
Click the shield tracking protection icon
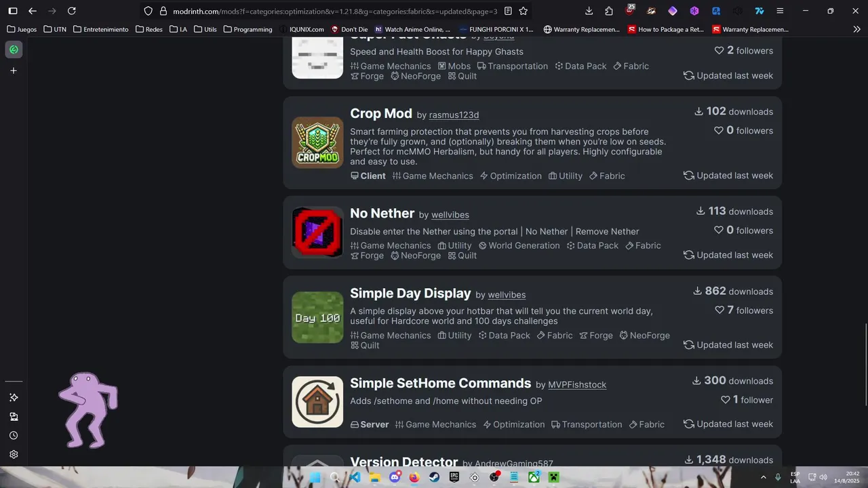pyautogui.click(x=149, y=11)
